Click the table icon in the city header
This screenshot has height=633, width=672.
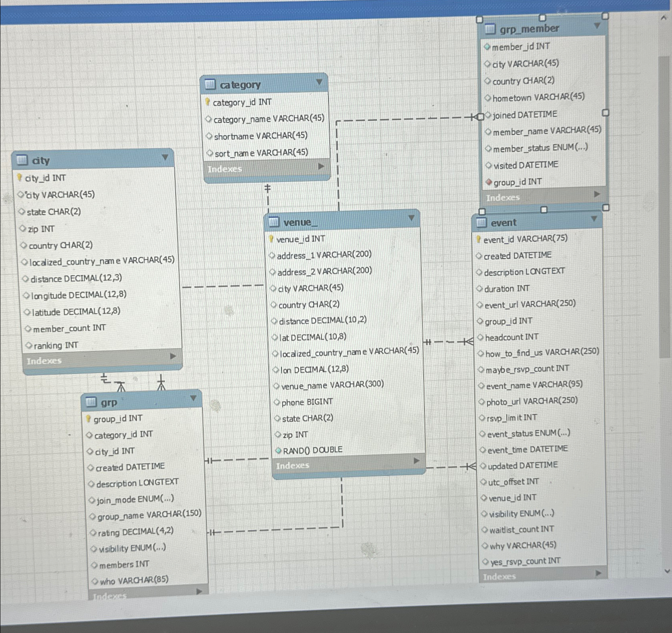point(22,160)
